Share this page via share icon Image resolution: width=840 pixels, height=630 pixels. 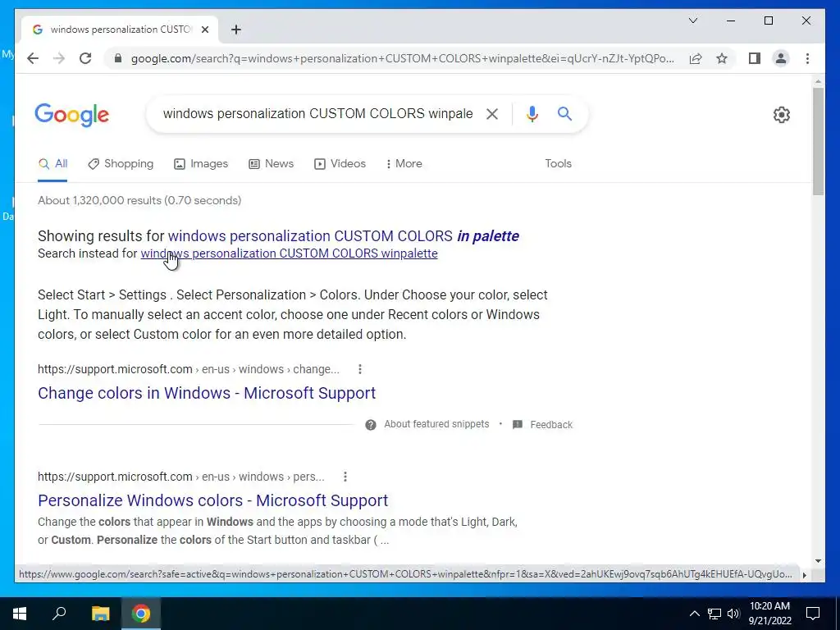pos(696,58)
